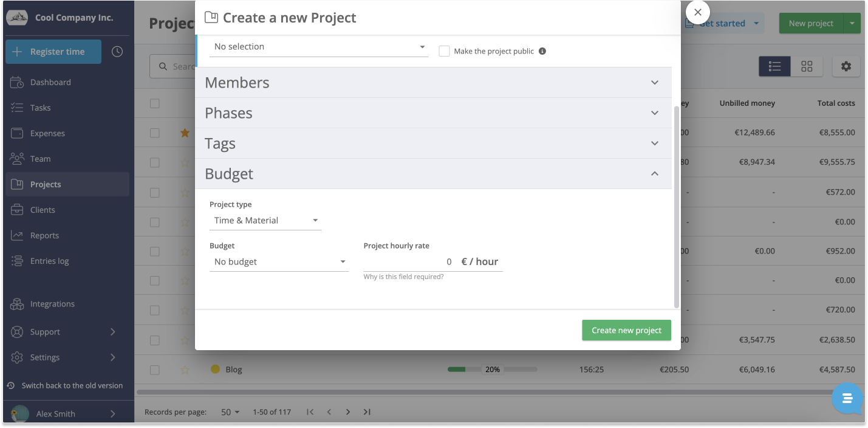The height and width of the screenshot is (428, 868).
Task: Open Reports in the sidebar
Action: (44, 235)
